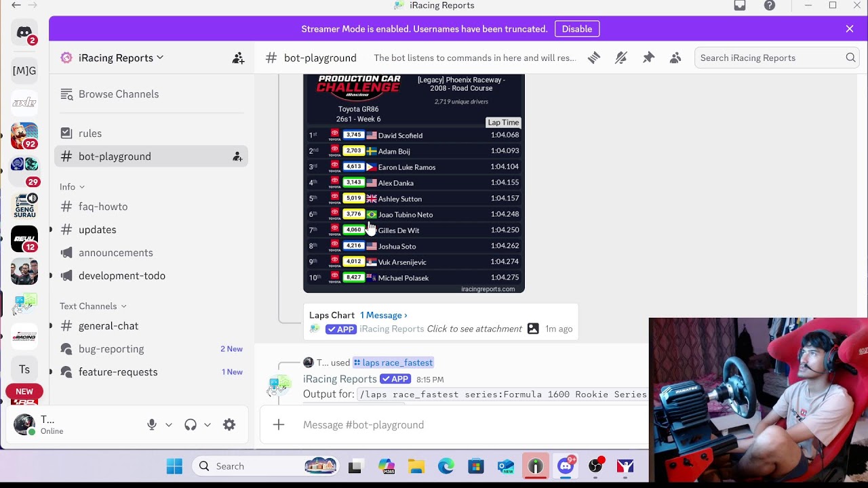
Task: Open the announcements channel
Action: [x=151, y=253]
